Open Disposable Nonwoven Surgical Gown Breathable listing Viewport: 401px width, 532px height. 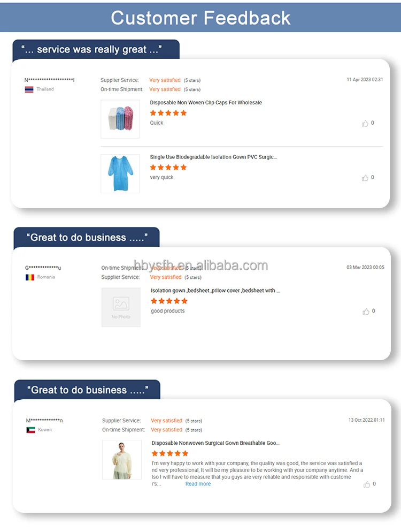pos(215,443)
